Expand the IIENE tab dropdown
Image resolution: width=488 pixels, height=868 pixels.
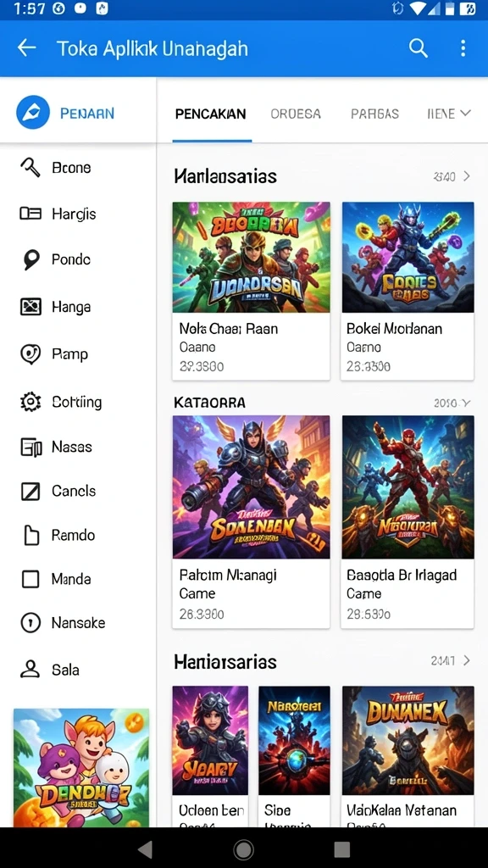pyautogui.click(x=449, y=114)
